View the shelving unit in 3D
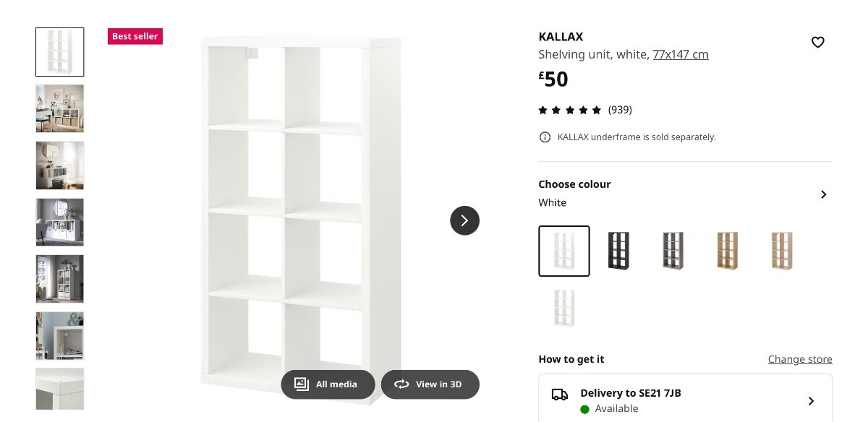 pyautogui.click(x=430, y=384)
